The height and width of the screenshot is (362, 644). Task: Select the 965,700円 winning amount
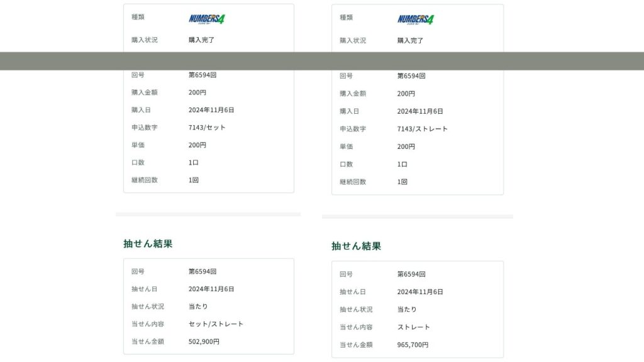pos(413,345)
